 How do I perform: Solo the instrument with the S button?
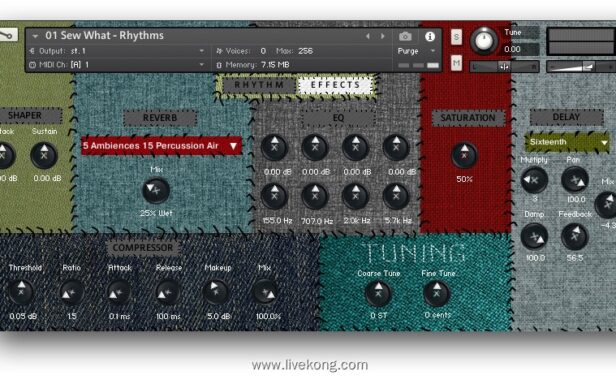pos(456,37)
